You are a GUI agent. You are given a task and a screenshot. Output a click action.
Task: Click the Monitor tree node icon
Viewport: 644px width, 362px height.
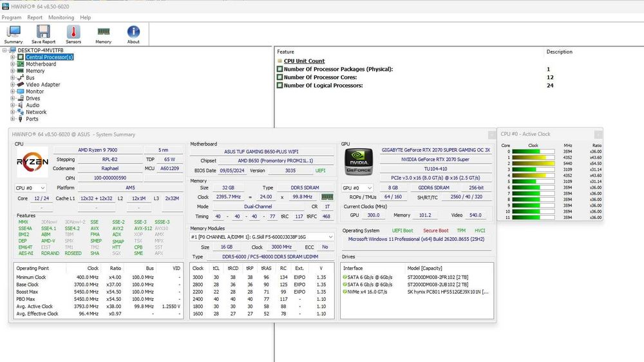pos(21,91)
